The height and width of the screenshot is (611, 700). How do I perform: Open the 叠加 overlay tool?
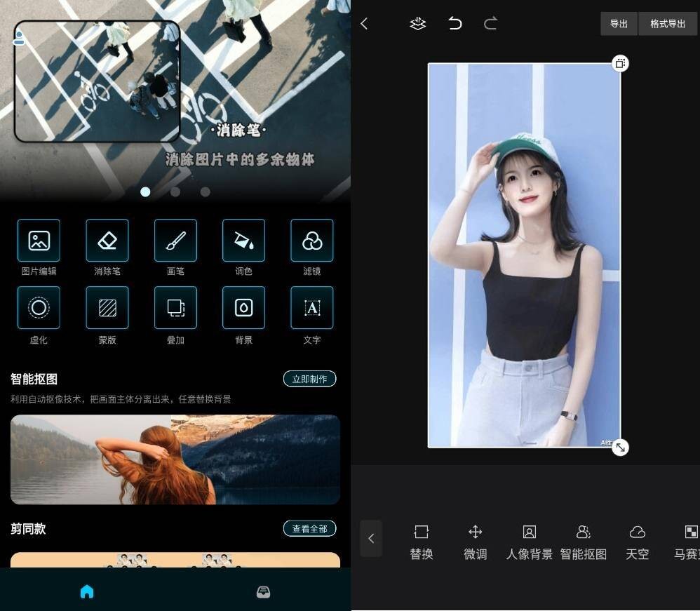coord(175,308)
